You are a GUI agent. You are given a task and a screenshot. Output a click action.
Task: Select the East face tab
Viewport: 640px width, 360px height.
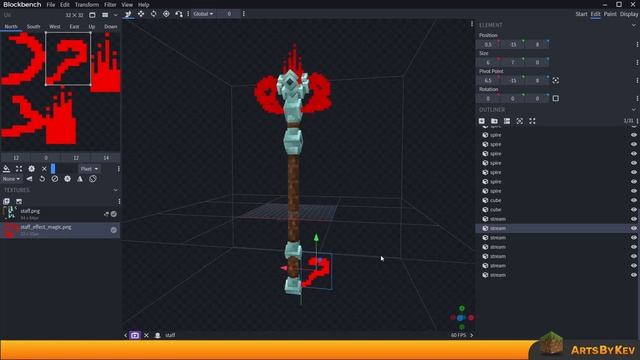point(74,27)
